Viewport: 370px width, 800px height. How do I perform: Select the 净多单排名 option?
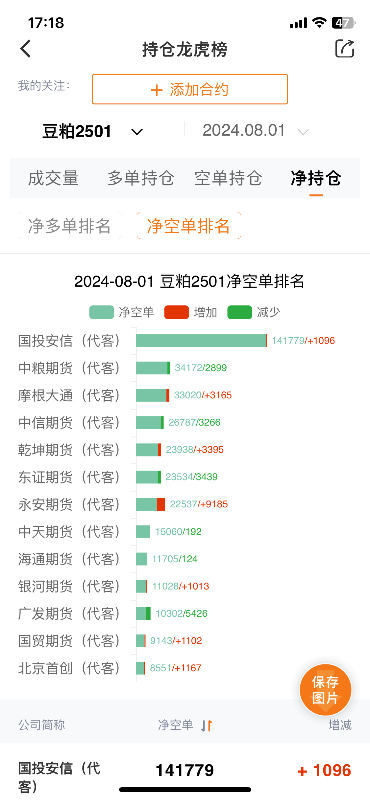click(x=69, y=226)
